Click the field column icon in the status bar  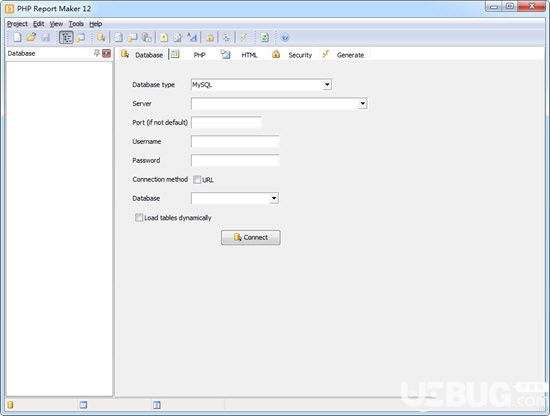pyautogui.click(x=157, y=405)
